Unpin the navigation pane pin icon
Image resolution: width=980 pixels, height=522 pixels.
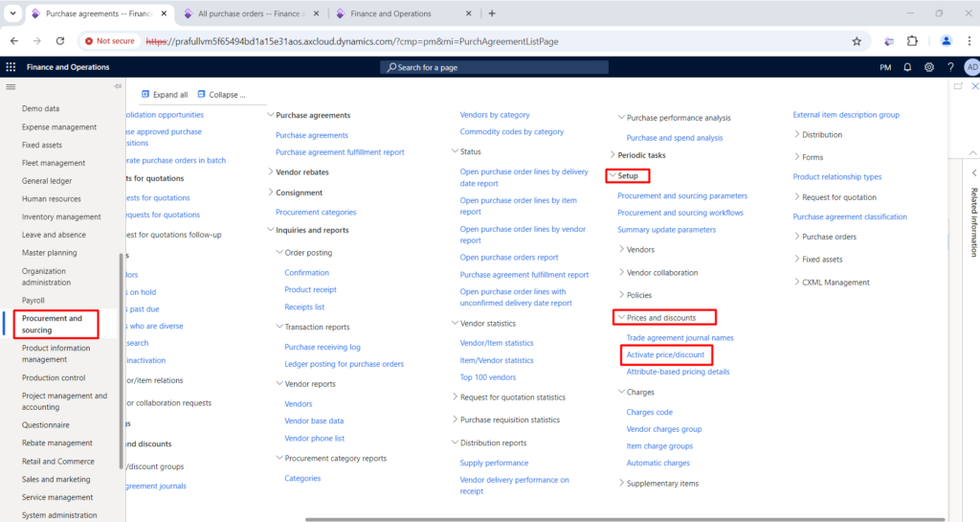coord(118,86)
